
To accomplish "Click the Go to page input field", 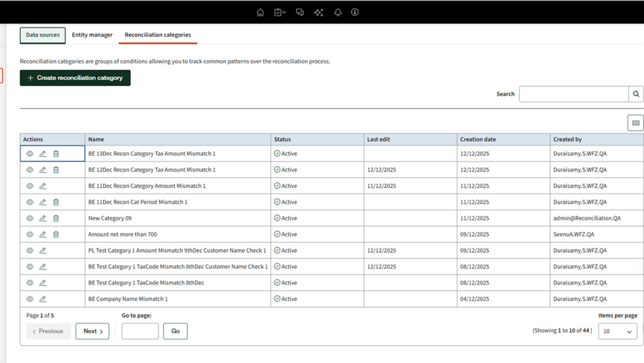I will 140,331.
